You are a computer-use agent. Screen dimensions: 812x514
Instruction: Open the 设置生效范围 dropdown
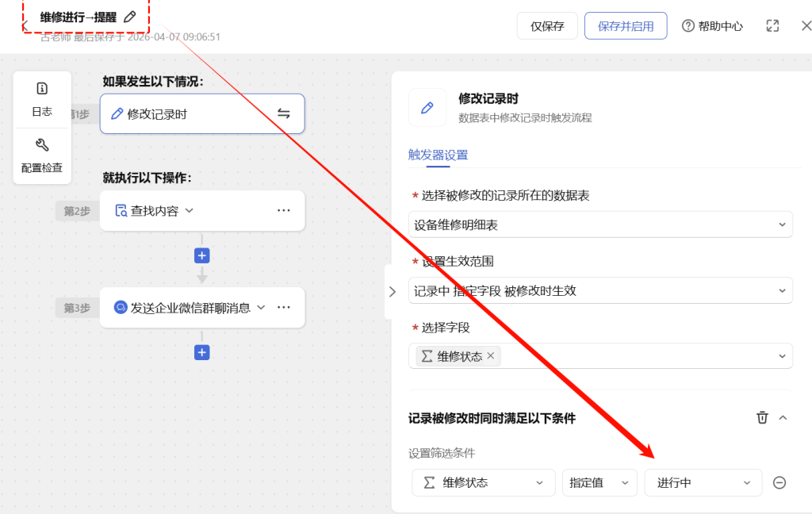tap(601, 290)
